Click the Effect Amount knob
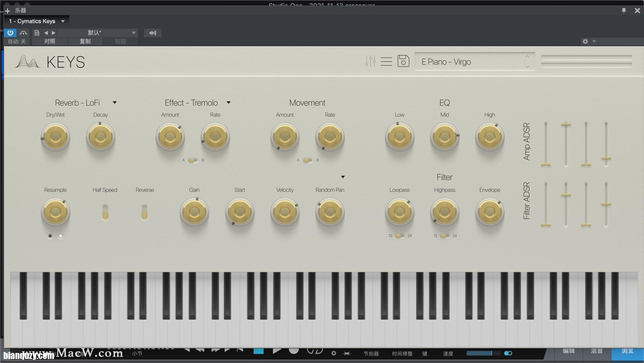Viewport: 644px width, 363px height. pyautogui.click(x=170, y=137)
